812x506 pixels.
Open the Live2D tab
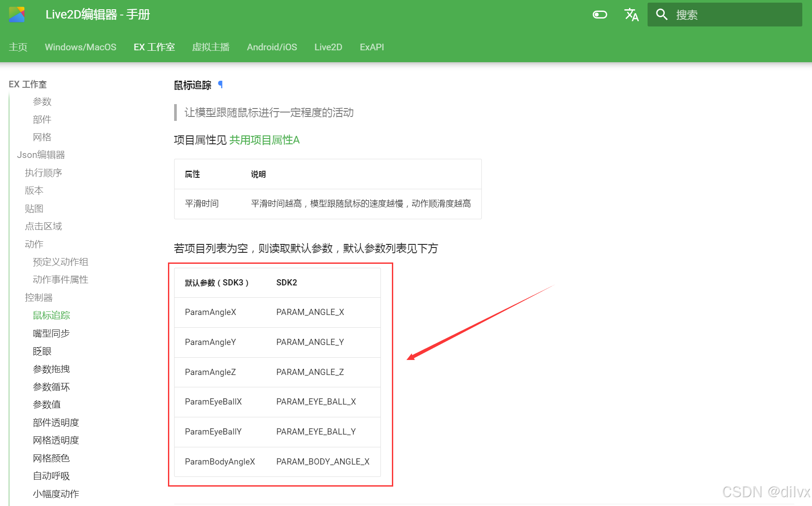pos(328,47)
